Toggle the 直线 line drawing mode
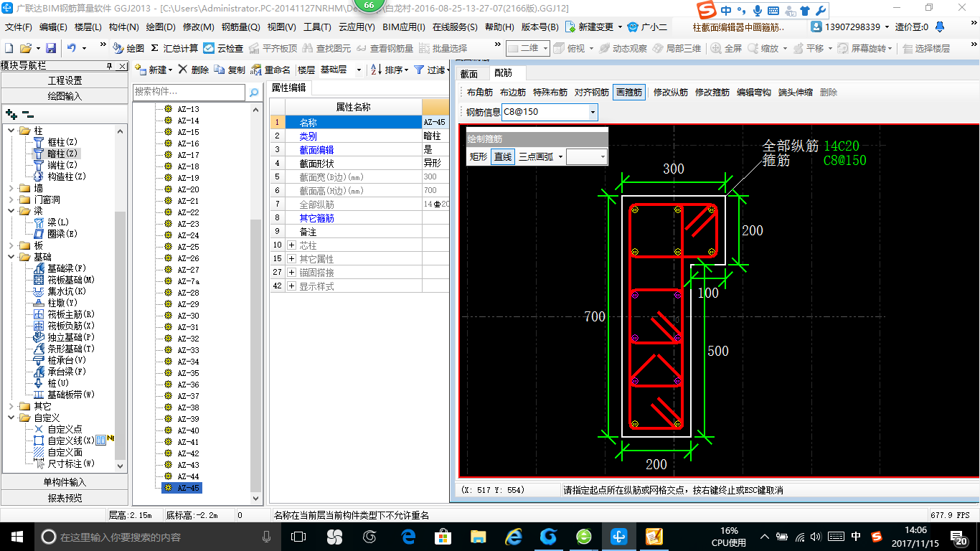 point(503,156)
